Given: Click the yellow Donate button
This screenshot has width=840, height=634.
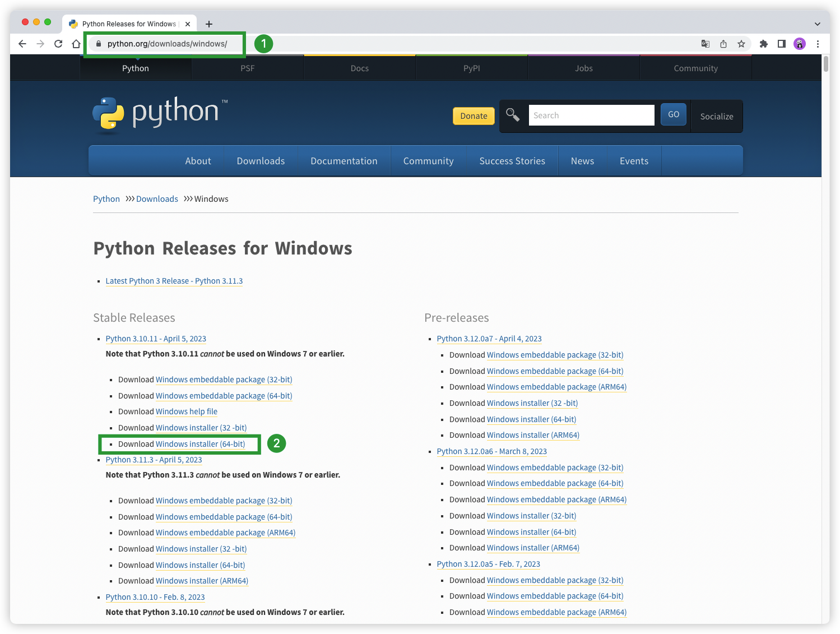Looking at the screenshot, I should point(474,116).
